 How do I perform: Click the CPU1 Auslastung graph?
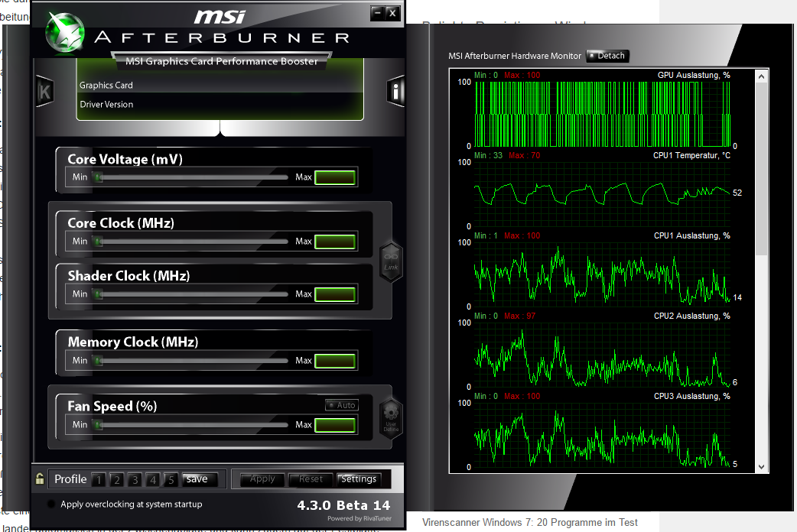[602, 274]
